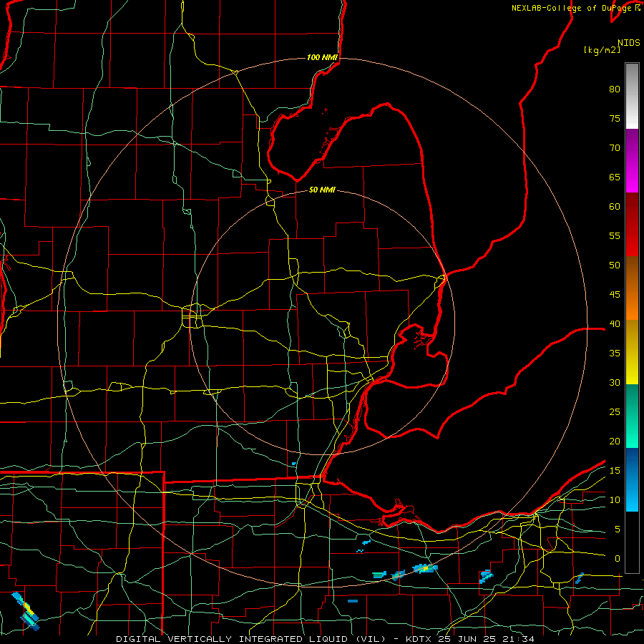This screenshot has height=644, width=644.
Task: Click the 65 value on the color scale
Action: coord(615,177)
